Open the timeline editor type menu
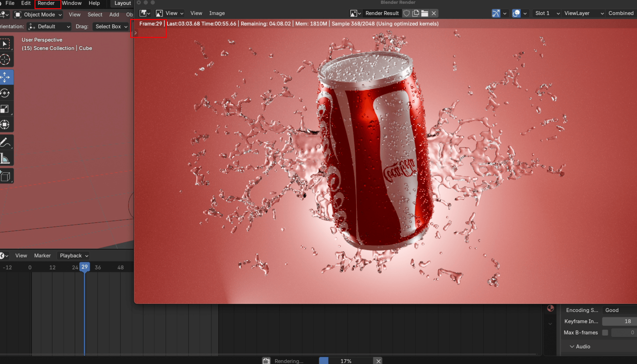Screen dimensions: 637x364 tap(4, 256)
